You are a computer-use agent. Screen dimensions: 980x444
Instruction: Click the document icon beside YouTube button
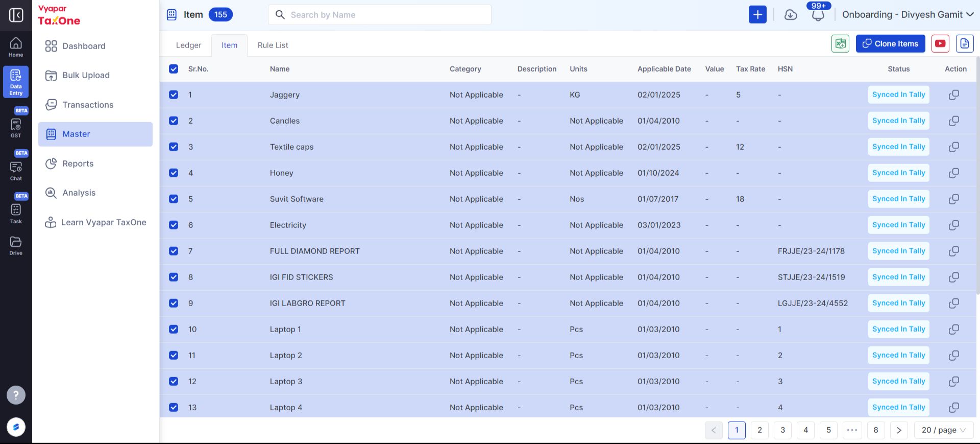click(965, 44)
